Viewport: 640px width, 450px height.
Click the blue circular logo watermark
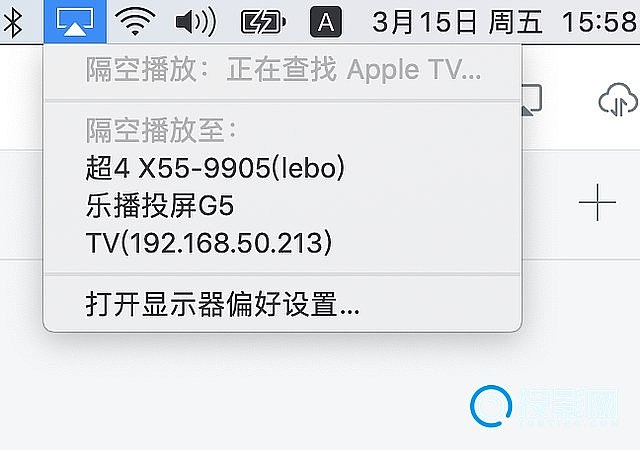(x=491, y=406)
